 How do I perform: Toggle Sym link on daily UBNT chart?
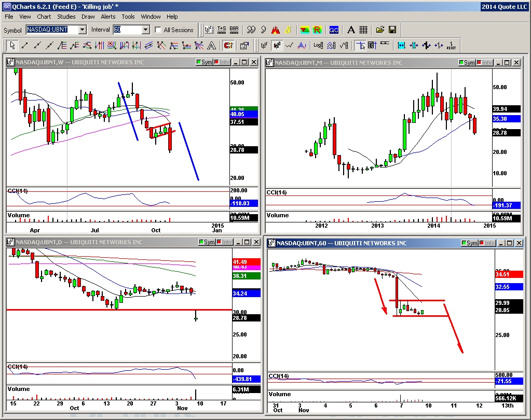click(x=207, y=242)
